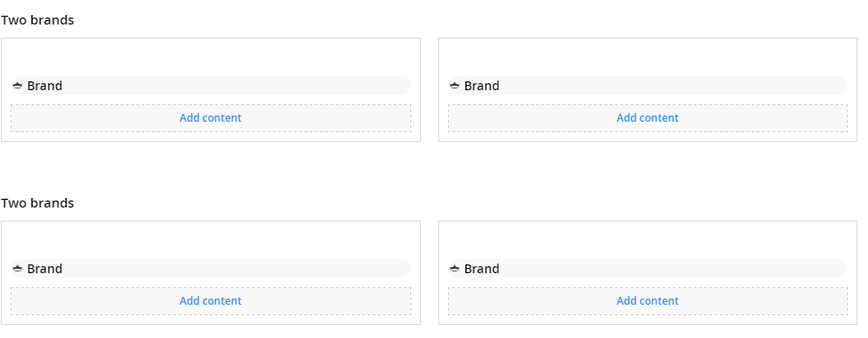The image size is (868, 338).
Task: Click empty space above Brand in second section's left box
Action: (x=211, y=240)
